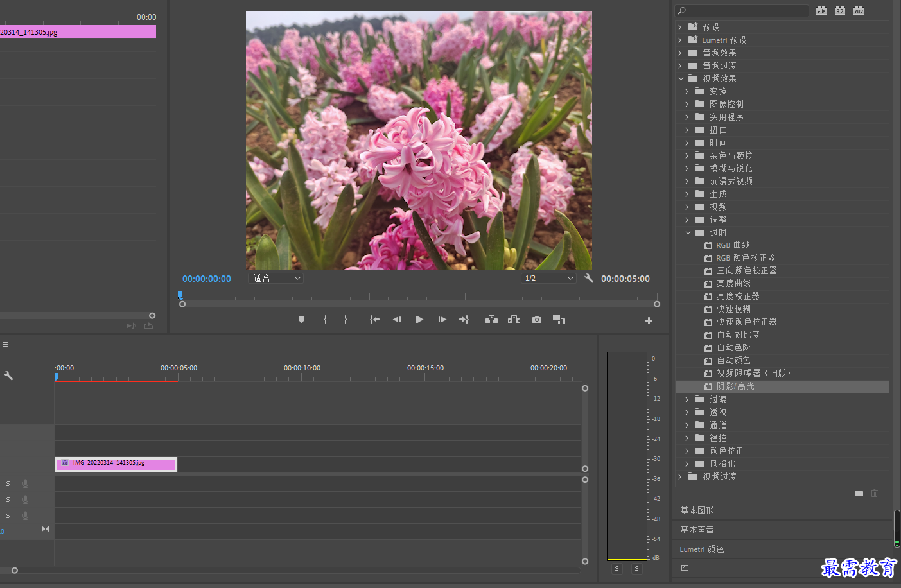The image size is (901, 588).
Task: Step forward one frame
Action: coord(442,320)
